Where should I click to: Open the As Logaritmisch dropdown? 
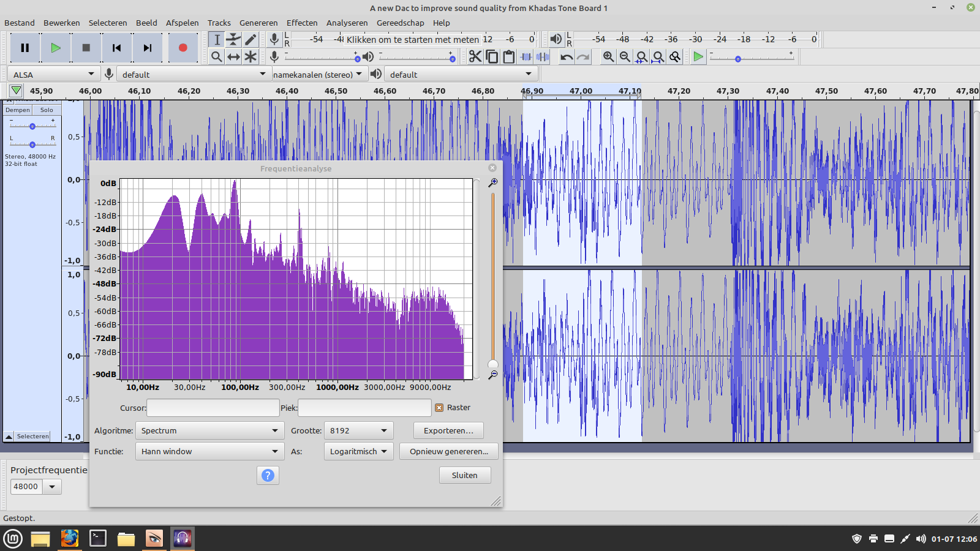tap(358, 451)
